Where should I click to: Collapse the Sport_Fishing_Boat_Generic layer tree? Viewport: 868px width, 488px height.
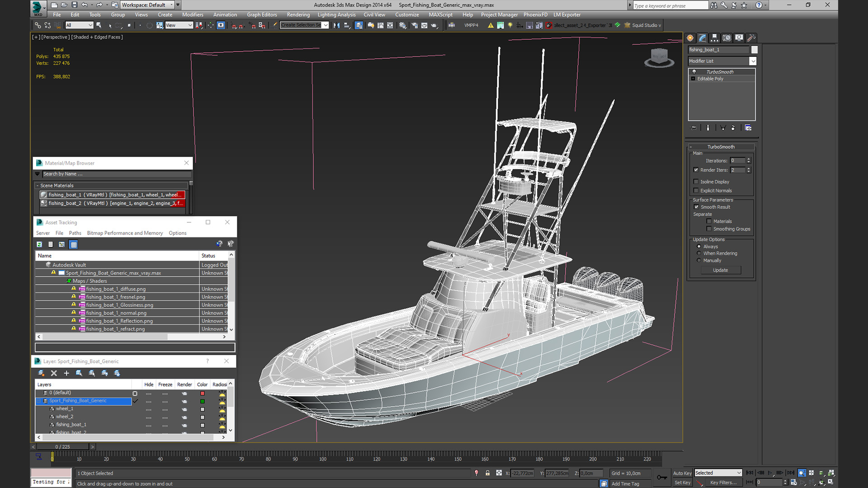[x=39, y=401]
